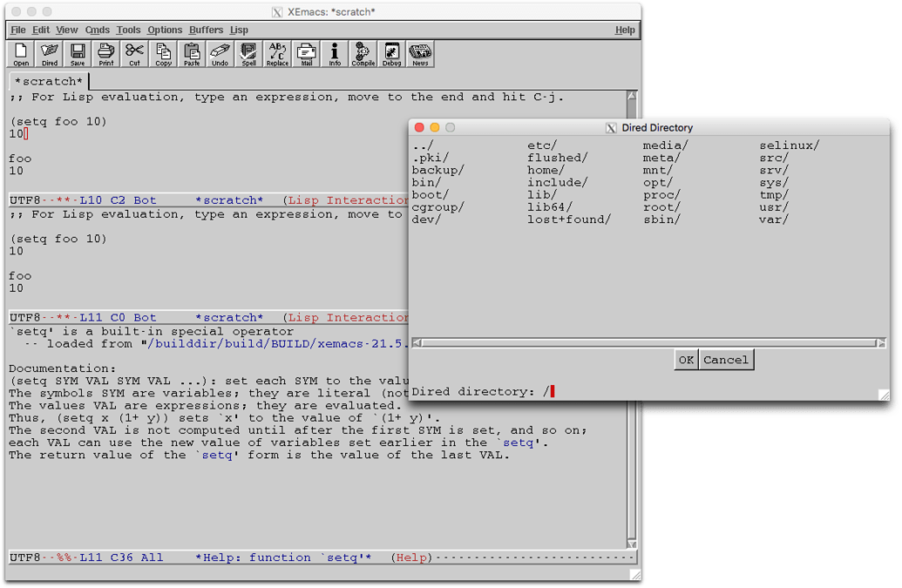
Task: Open documentation using the Info icon
Action: click(x=334, y=53)
